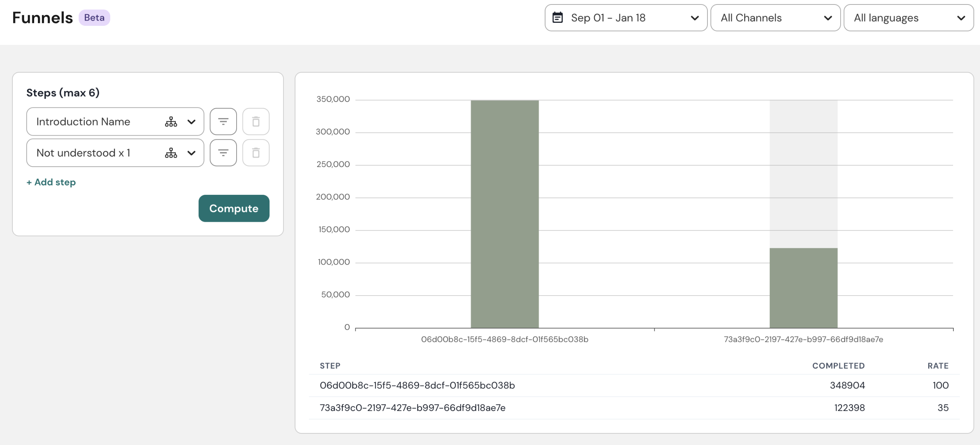Screen dimensions: 980x445
Task: Select table row with 348904 completed
Action: click(634, 385)
